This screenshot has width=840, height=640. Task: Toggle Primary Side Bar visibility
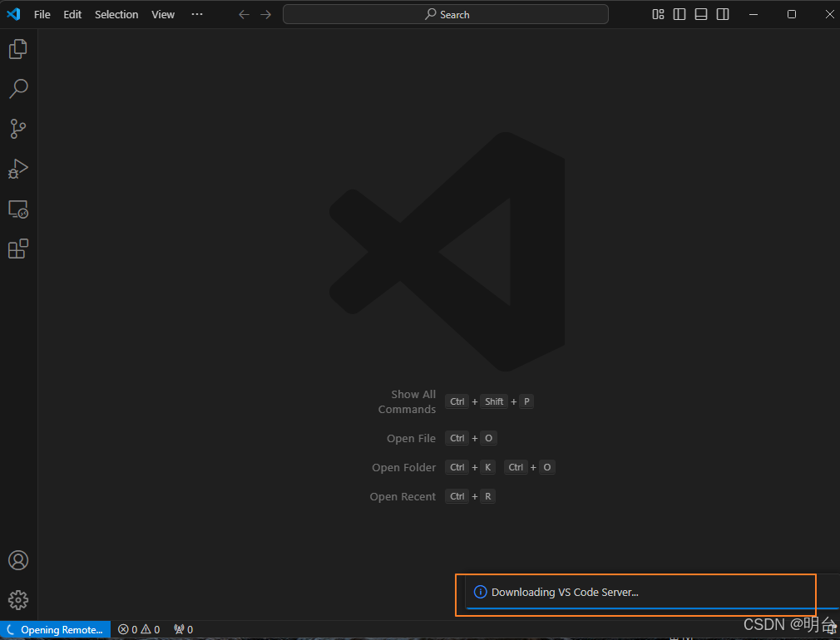pyautogui.click(x=679, y=14)
